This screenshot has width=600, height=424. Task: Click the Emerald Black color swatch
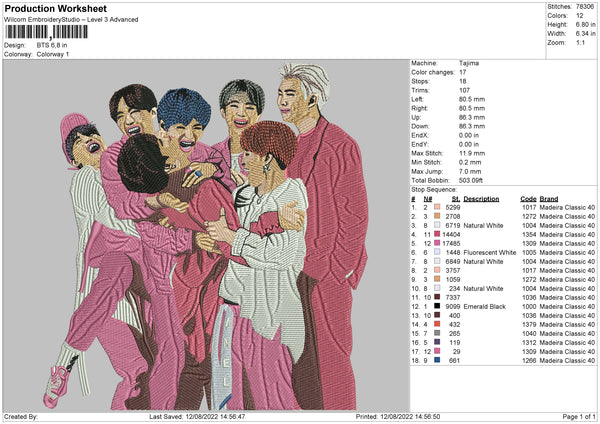(x=437, y=306)
